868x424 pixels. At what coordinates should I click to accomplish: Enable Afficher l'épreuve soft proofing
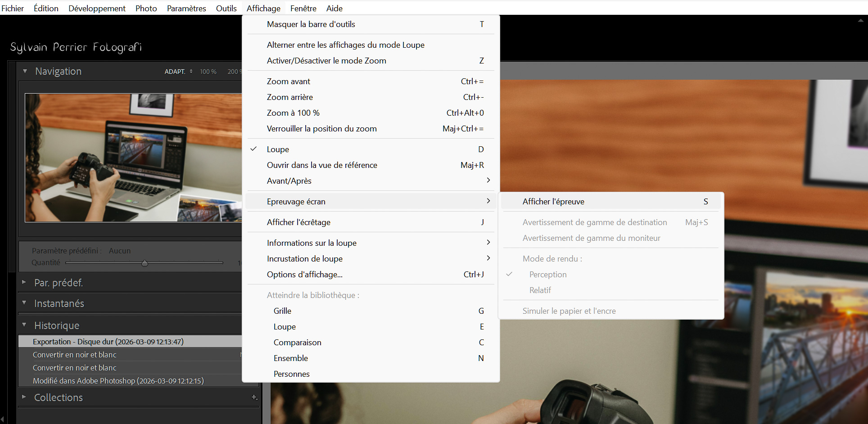(553, 202)
